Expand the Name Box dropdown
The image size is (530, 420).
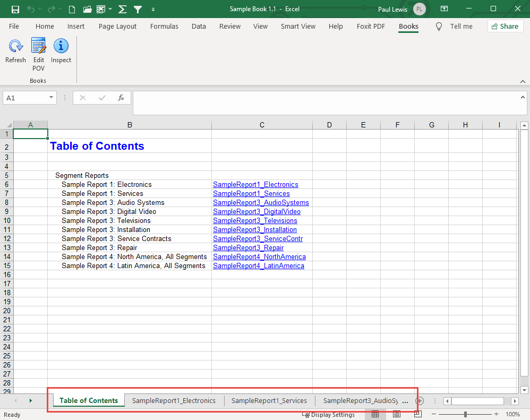52,98
